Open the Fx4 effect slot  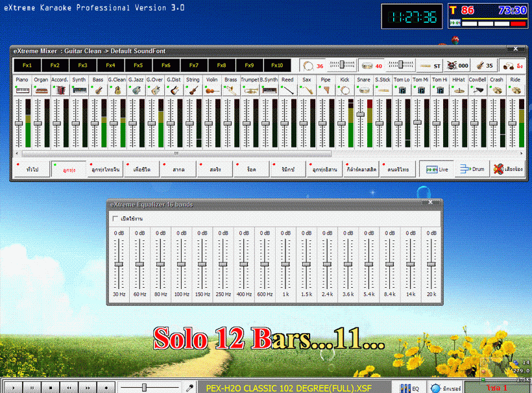point(110,65)
